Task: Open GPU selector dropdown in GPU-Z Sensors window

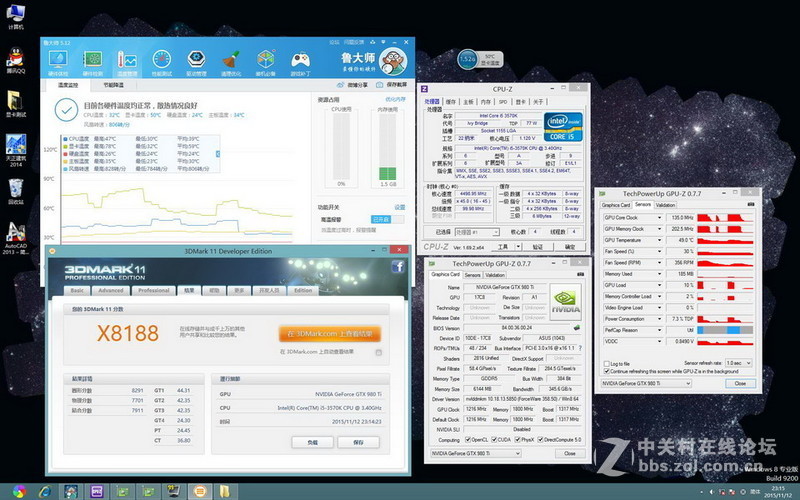Action: click(x=646, y=383)
